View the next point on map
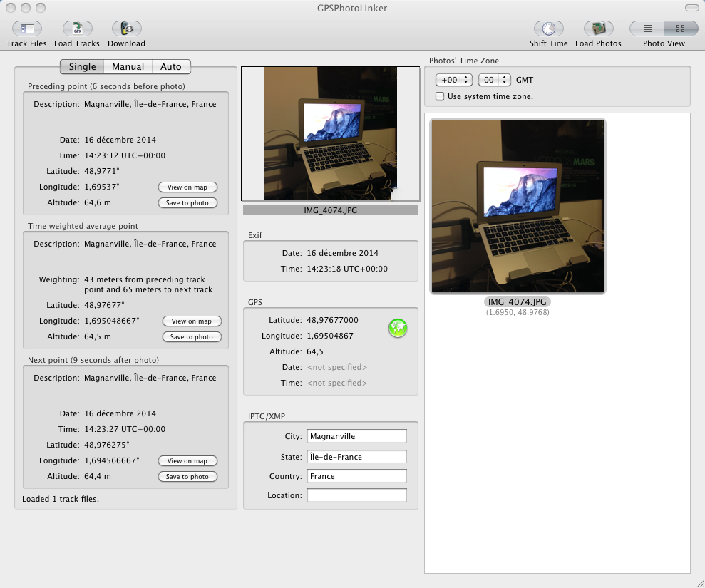 pyautogui.click(x=187, y=461)
